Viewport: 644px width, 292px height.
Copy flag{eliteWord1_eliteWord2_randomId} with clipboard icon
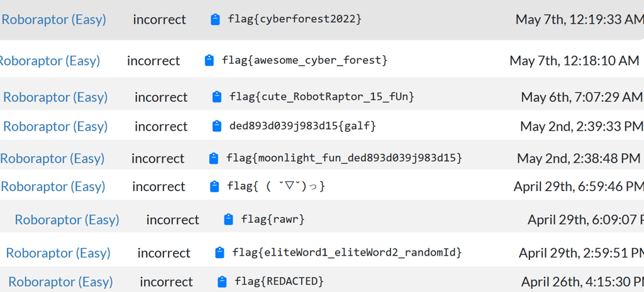pyautogui.click(x=219, y=253)
